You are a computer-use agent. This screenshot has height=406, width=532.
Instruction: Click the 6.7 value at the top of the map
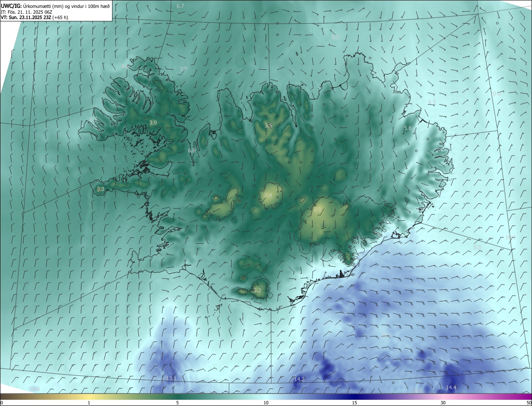tap(180, 6)
